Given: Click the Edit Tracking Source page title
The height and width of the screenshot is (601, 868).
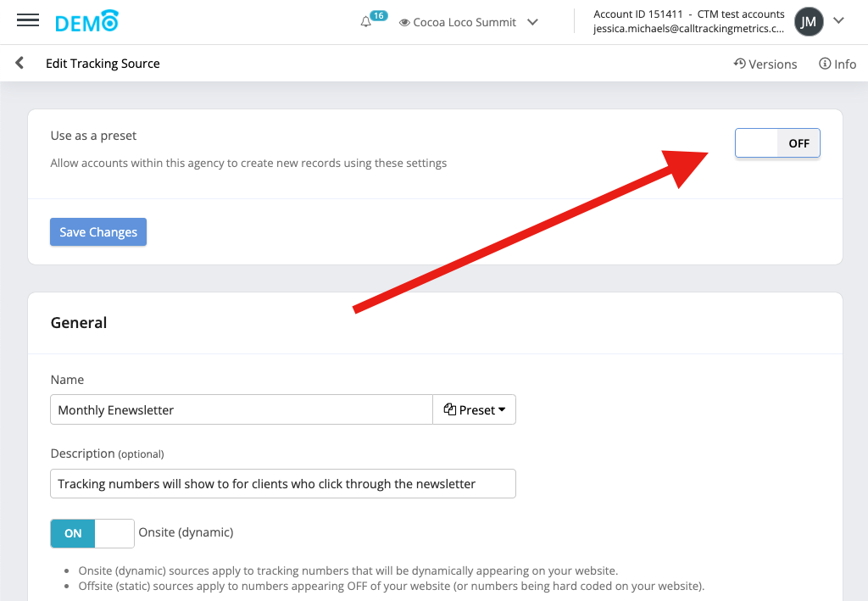Looking at the screenshot, I should pyautogui.click(x=103, y=64).
